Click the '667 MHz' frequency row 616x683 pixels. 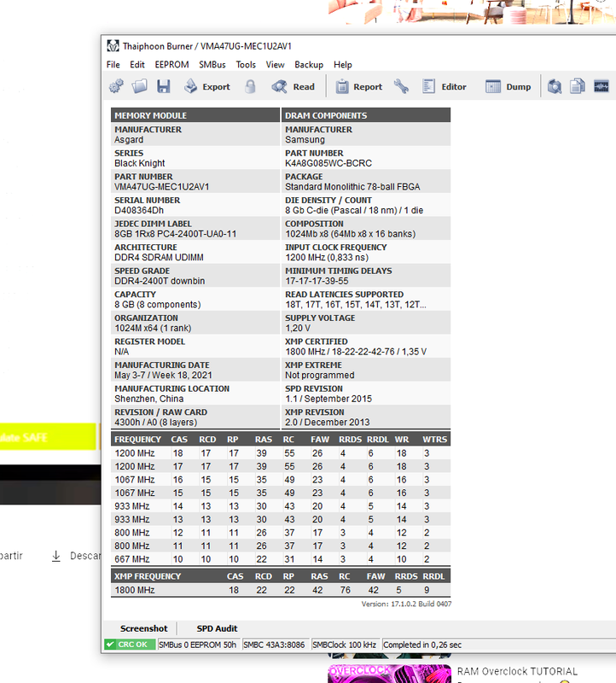point(281,559)
